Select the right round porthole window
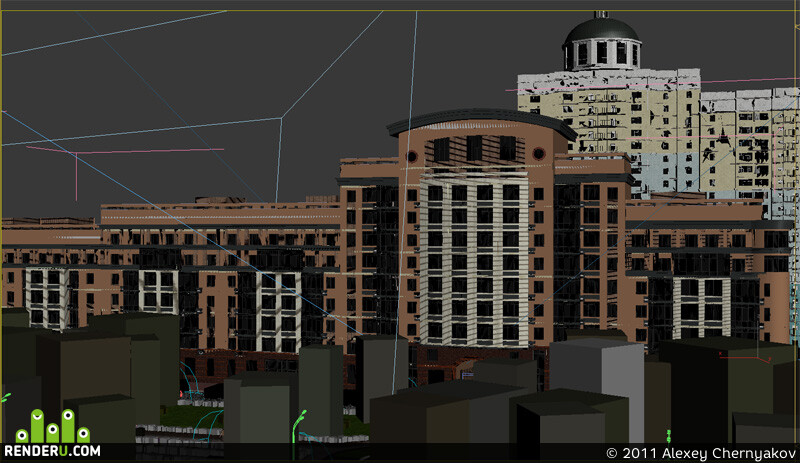Image resolution: width=800 pixels, height=463 pixels. [538, 153]
